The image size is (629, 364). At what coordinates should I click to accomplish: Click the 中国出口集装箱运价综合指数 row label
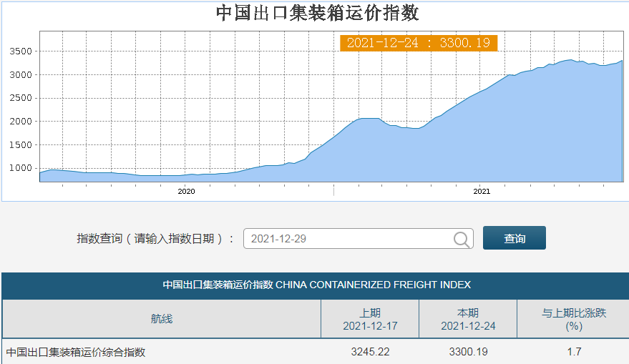point(76,352)
